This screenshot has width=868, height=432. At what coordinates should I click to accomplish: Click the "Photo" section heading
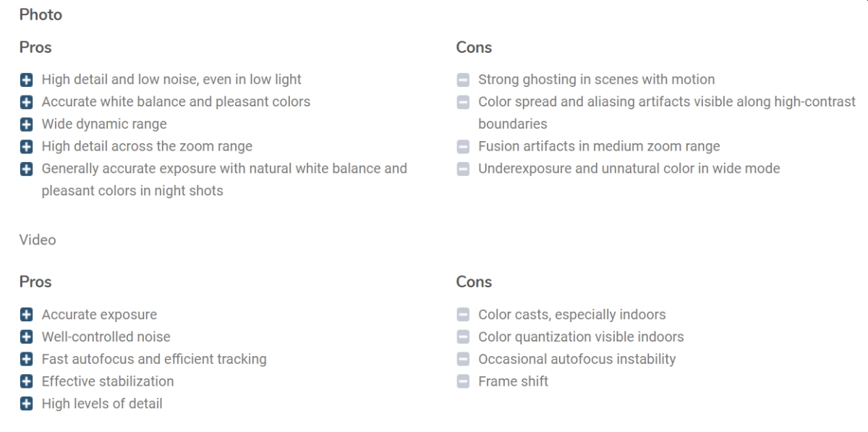pos(41,14)
